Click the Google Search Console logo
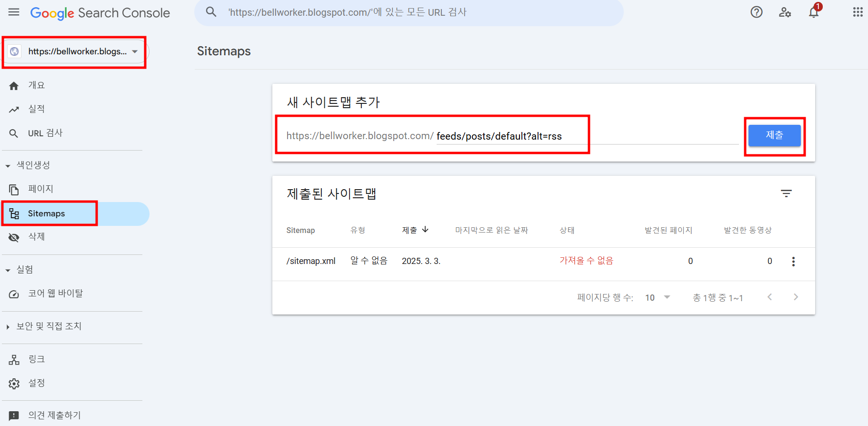Image resolution: width=868 pixels, height=426 pixels. tap(100, 13)
